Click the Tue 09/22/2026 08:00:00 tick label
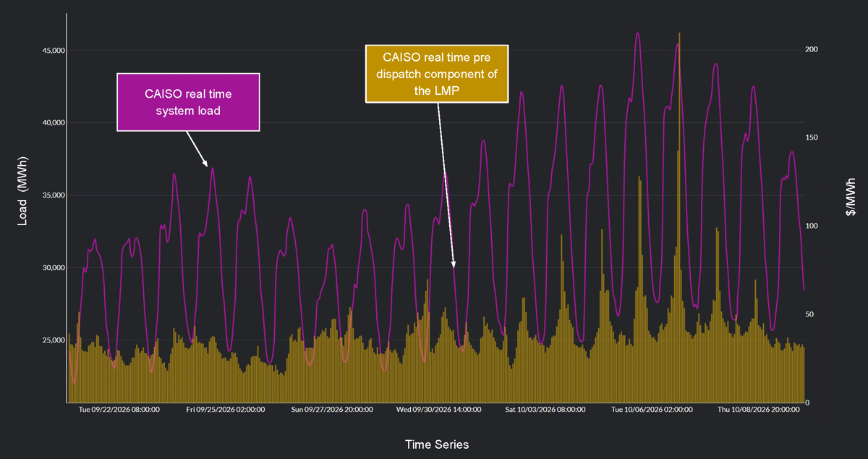This screenshot has height=459, width=868. pos(119,410)
